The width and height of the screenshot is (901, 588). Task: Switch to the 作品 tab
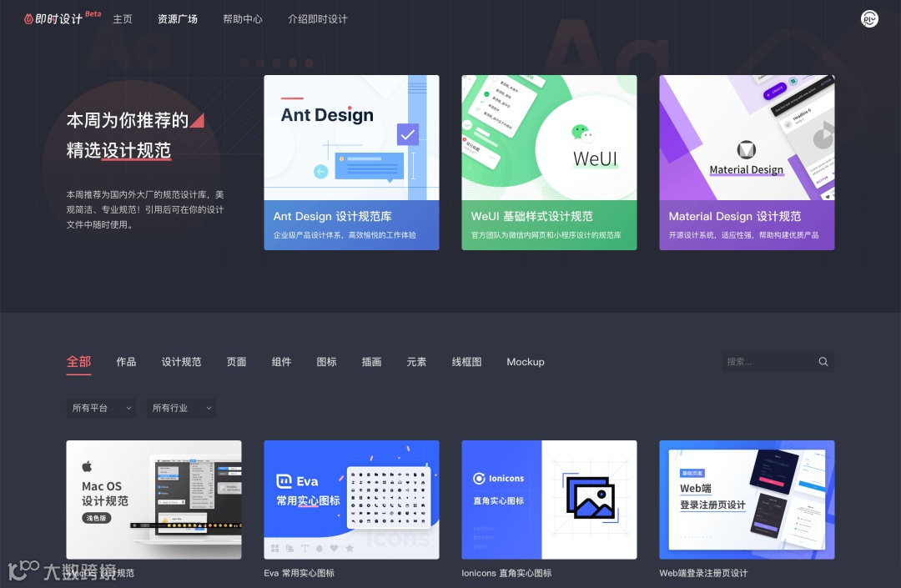(x=126, y=362)
